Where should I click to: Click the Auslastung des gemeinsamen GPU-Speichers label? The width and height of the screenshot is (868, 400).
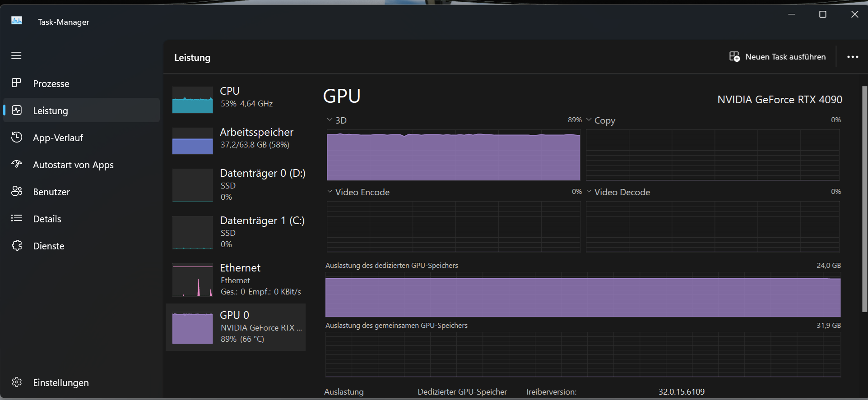(396, 325)
